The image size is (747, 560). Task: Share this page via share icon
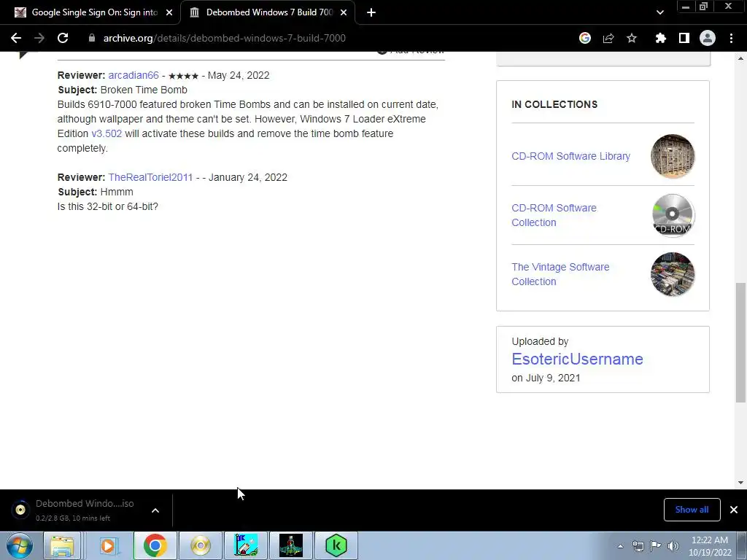[608, 38]
